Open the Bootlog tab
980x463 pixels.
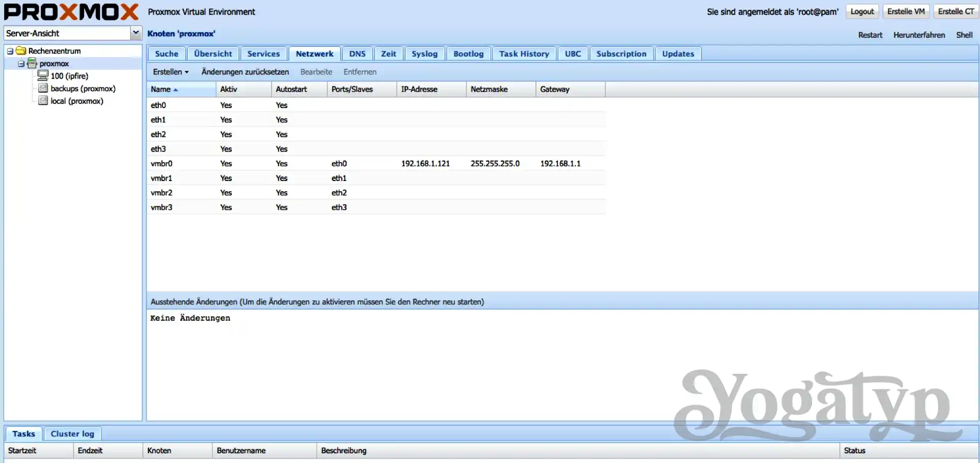point(468,54)
